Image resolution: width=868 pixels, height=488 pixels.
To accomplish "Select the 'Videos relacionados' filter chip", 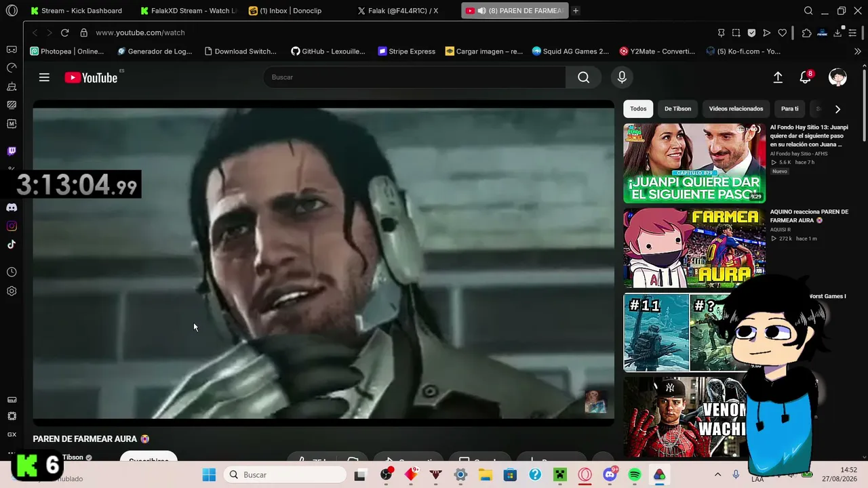I will coord(736,108).
